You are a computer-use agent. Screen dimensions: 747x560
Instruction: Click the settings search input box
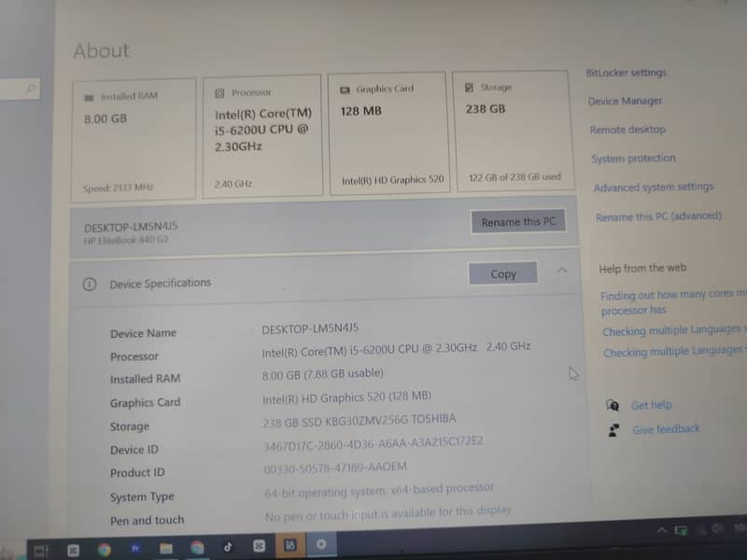[20, 89]
